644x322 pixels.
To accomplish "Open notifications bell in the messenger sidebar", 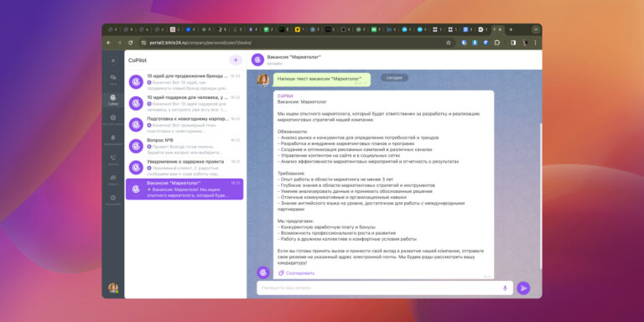I will pyautogui.click(x=113, y=139).
